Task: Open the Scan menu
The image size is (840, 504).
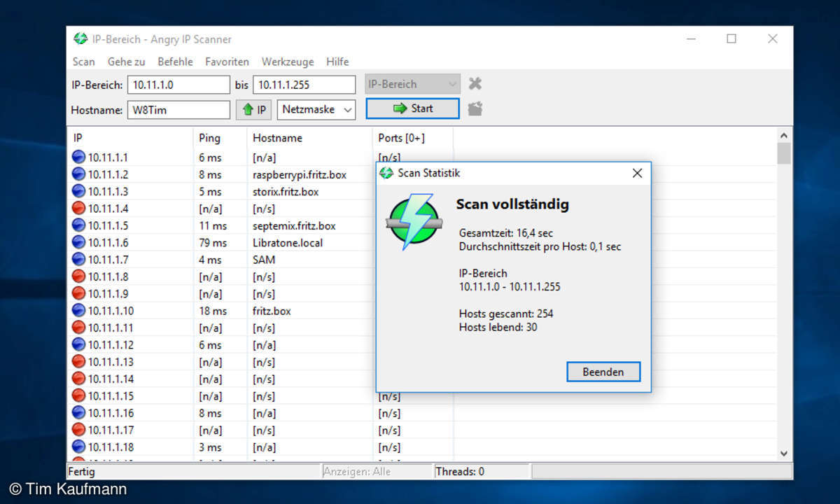Action: (x=83, y=62)
